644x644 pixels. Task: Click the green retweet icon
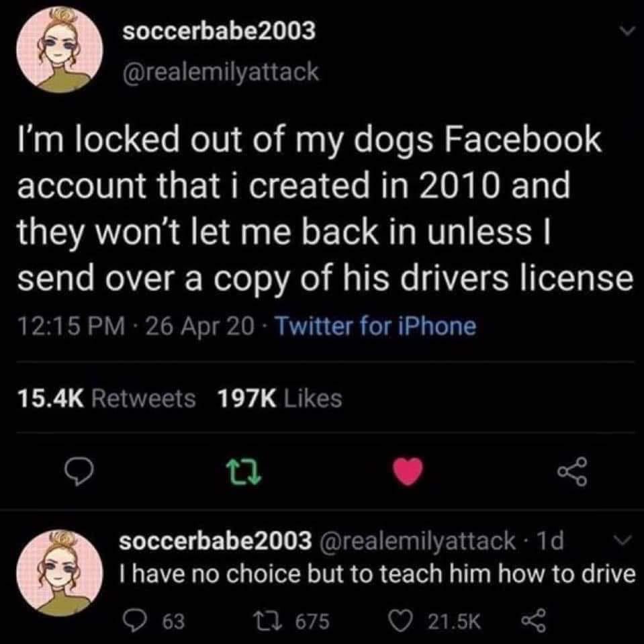point(245,471)
